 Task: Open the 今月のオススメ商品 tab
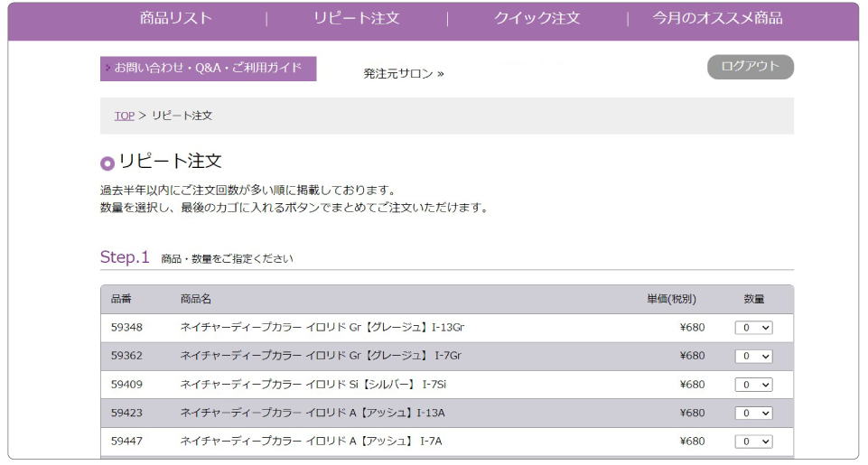point(717,18)
